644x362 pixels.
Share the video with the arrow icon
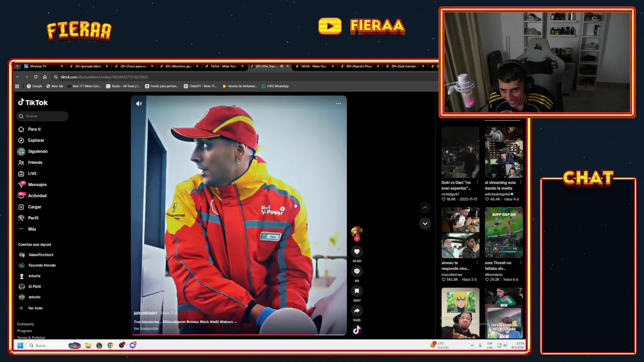click(357, 310)
